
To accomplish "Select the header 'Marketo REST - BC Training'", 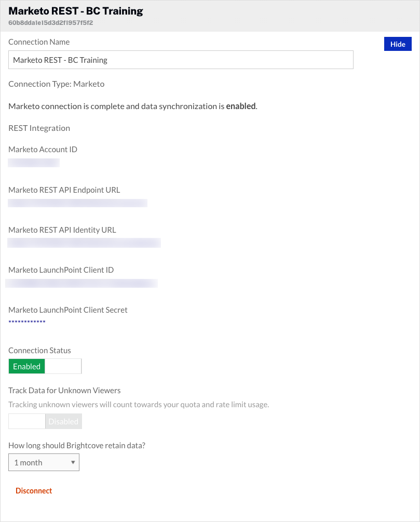I will click(75, 10).
